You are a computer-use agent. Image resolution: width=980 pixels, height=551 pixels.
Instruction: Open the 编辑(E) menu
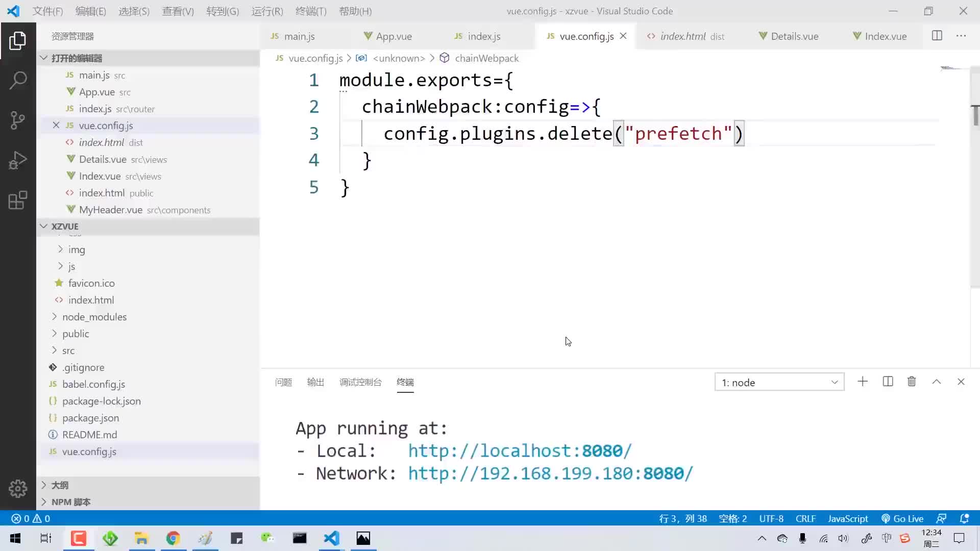(90, 11)
